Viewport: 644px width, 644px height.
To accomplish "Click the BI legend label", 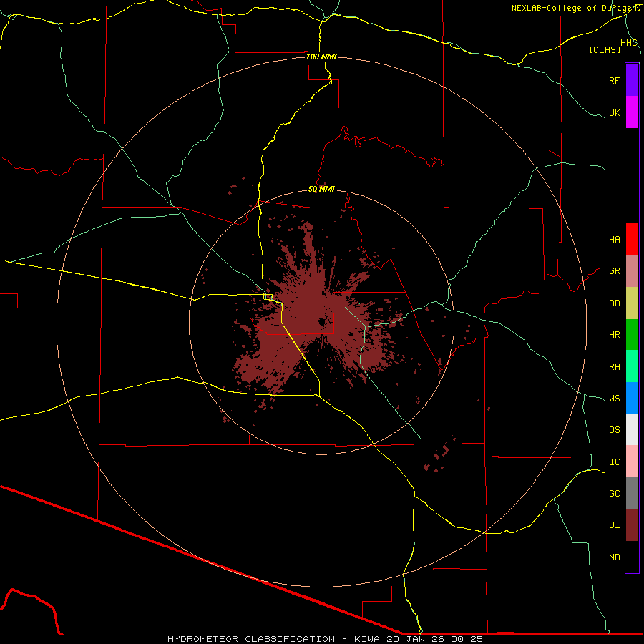I will click(615, 525).
